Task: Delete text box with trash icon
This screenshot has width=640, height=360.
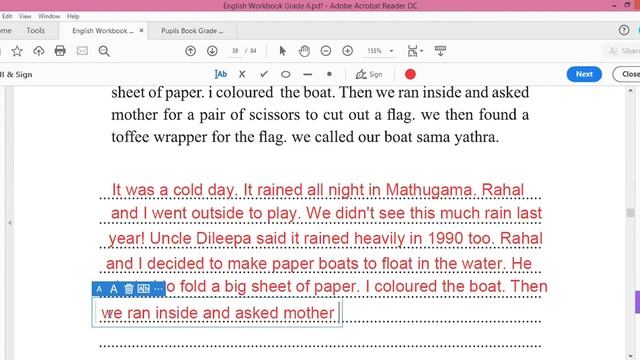Action: pos(129,289)
